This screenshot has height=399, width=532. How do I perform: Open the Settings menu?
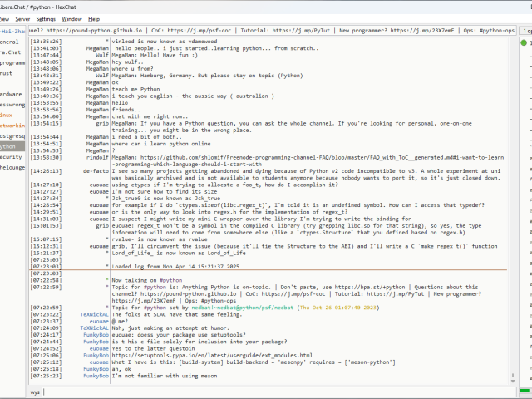point(47,18)
